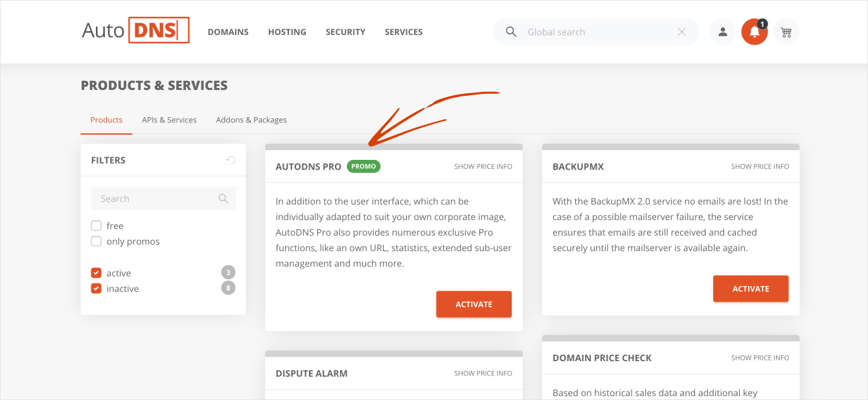Image resolution: width=868 pixels, height=400 pixels.
Task: Uncheck the active filter checkbox
Action: click(x=97, y=273)
